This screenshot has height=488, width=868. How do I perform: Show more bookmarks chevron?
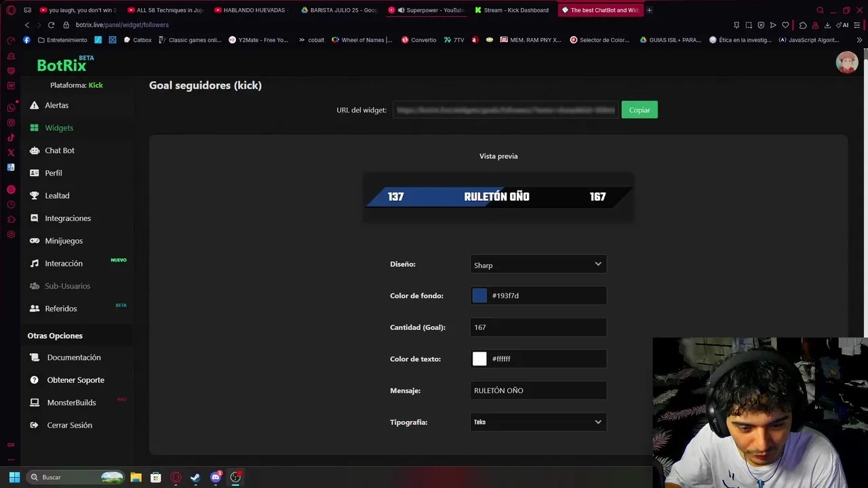pos(859,40)
